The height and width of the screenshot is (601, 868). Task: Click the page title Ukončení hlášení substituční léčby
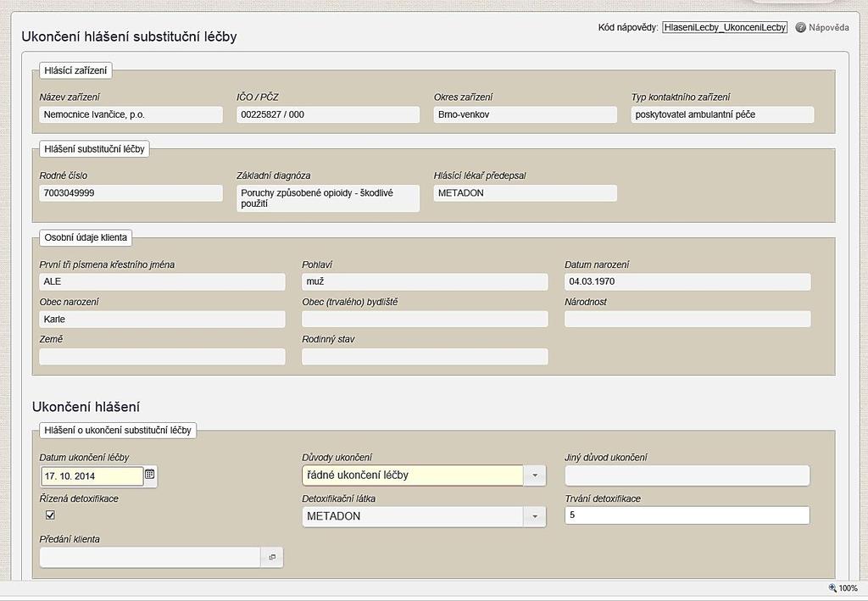point(129,36)
